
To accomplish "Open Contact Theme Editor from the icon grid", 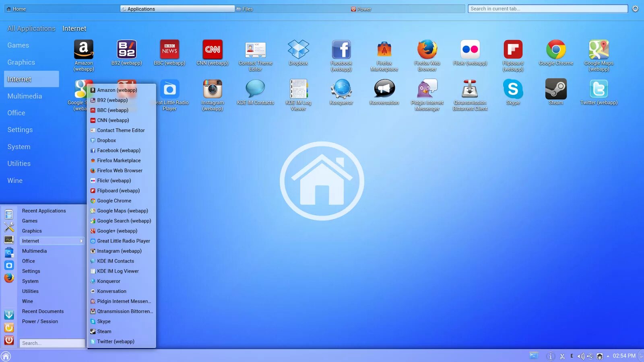I will tap(256, 49).
